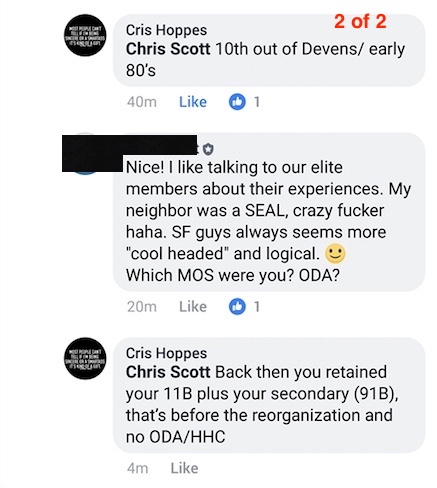Open Chris Scott mention in last comment
Screen dimensions: 437x488
(168, 372)
